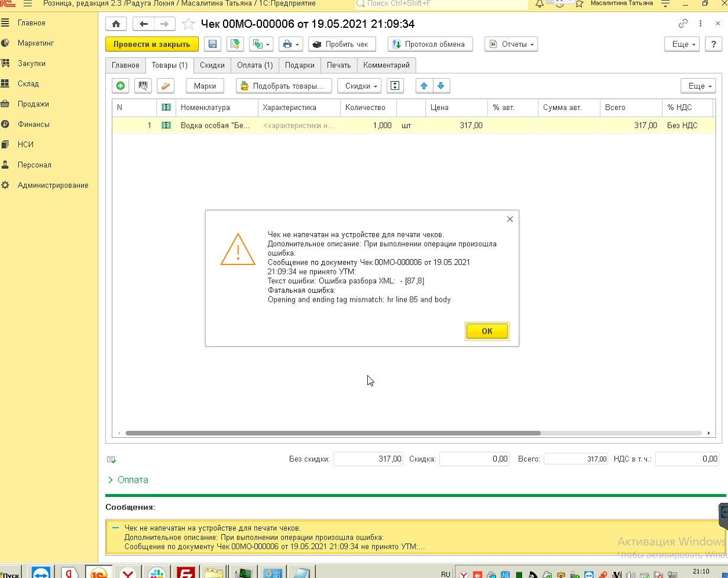The height and width of the screenshot is (578, 728).
Task: Click the home icon button
Action: click(x=116, y=24)
